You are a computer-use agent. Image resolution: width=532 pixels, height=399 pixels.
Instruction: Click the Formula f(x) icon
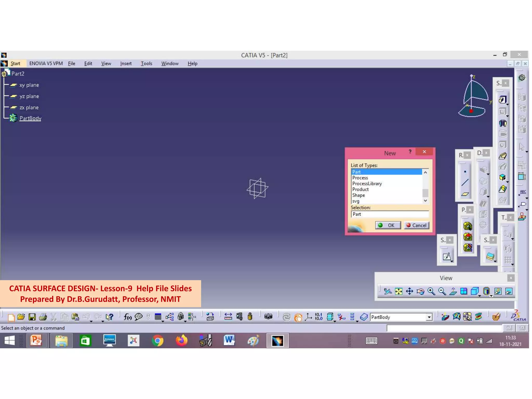(128, 317)
